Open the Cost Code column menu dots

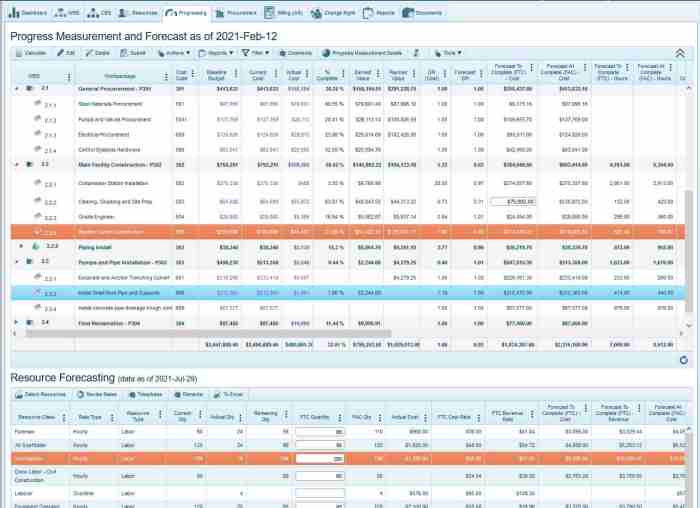coord(193,74)
